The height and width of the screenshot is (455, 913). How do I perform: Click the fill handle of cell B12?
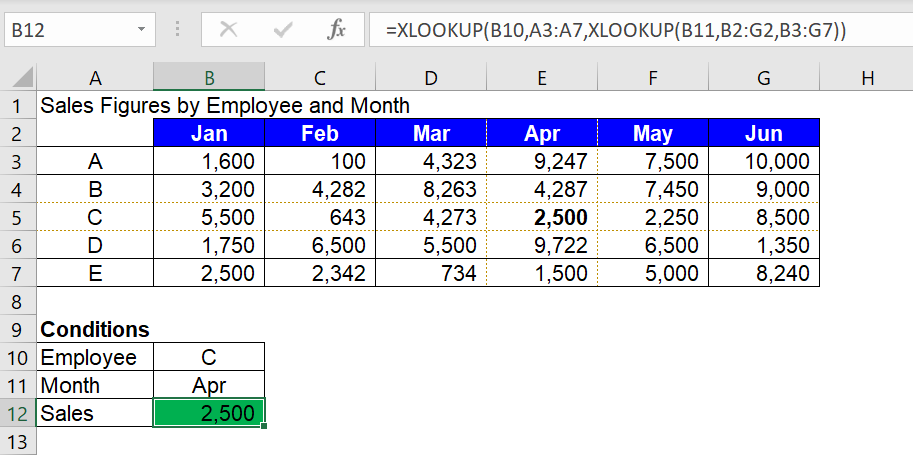(x=264, y=426)
